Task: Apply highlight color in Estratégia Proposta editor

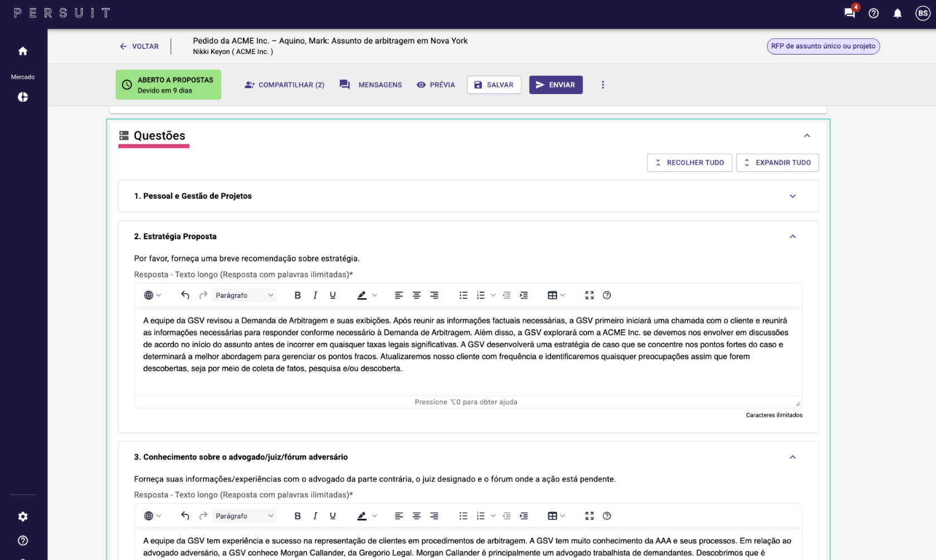Action: click(362, 295)
